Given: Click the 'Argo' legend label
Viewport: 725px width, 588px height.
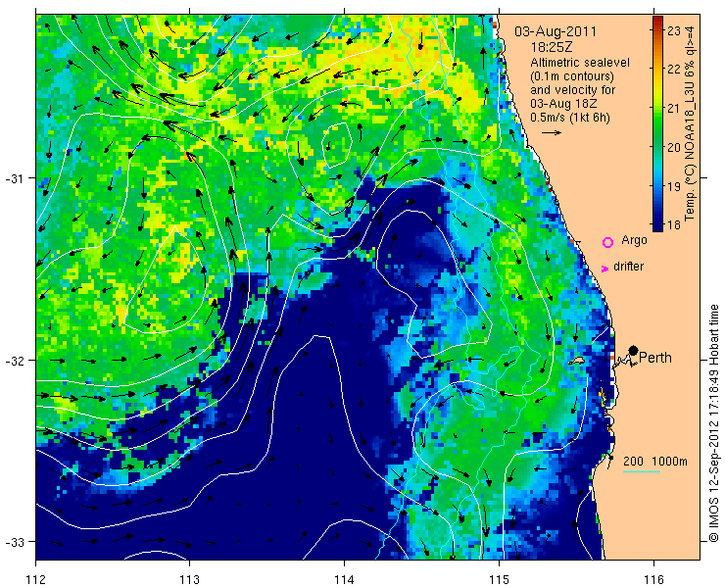Looking at the screenshot, I should pos(634,240).
